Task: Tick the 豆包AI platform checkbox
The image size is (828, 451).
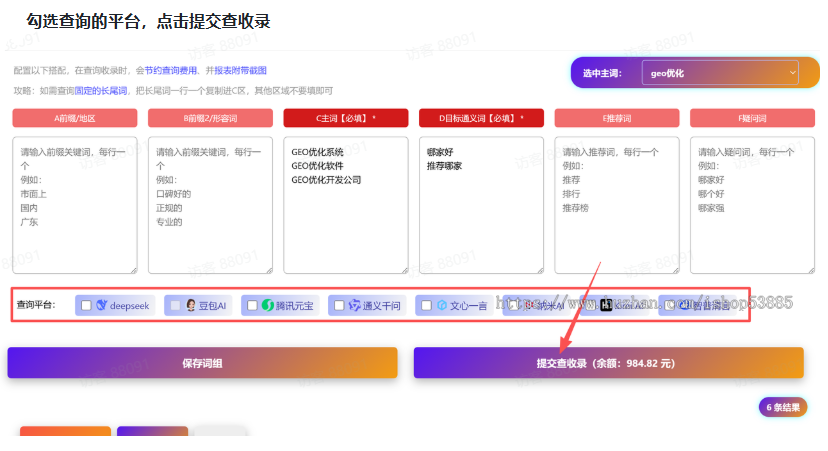Action: coord(175,305)
